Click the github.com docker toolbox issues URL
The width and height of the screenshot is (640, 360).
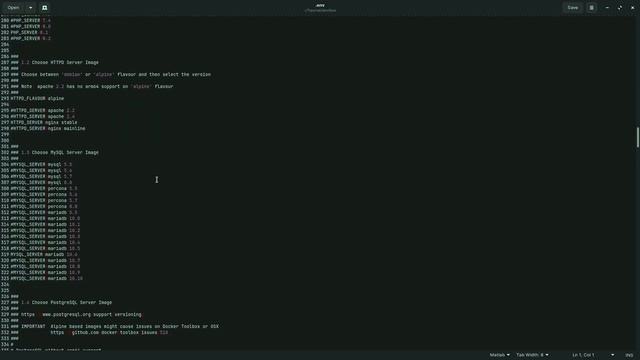[109, 333]
